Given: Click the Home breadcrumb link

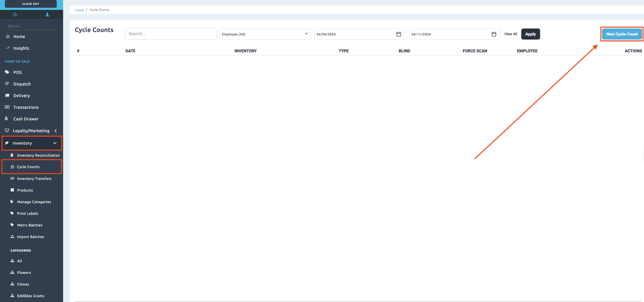Looking at the screenshot, I should [x=79, y=10].
